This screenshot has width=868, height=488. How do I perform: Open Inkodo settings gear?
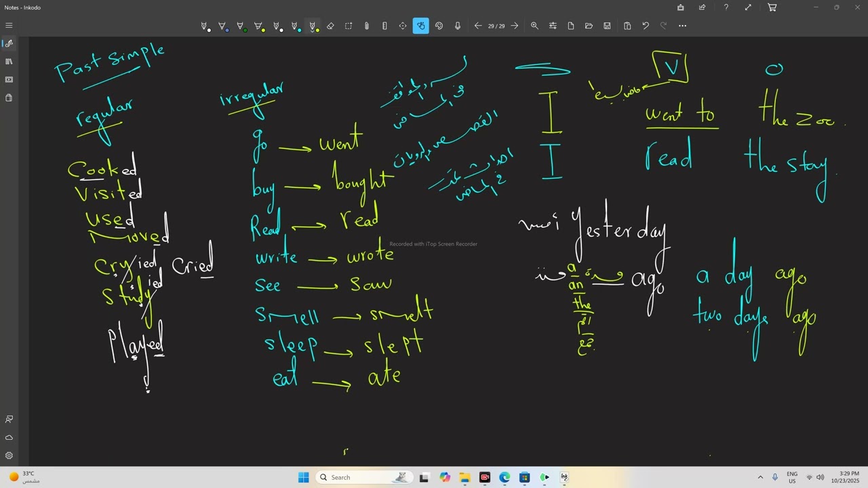coord(9,456)
